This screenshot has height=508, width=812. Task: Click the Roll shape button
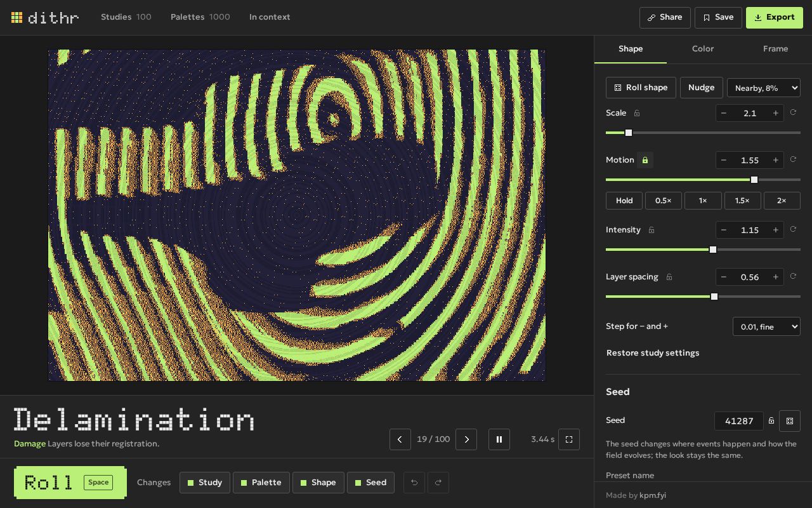pyautogui.click(x=641, y=88)
